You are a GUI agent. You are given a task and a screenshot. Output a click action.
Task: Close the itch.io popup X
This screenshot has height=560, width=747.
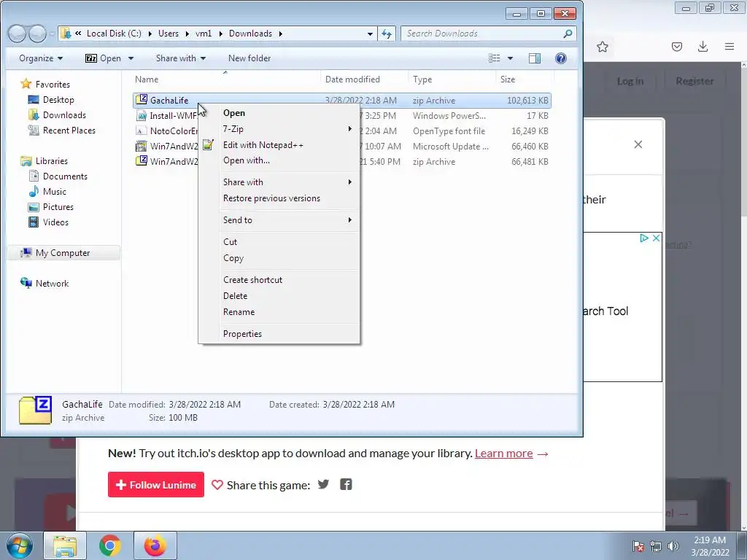638,144
